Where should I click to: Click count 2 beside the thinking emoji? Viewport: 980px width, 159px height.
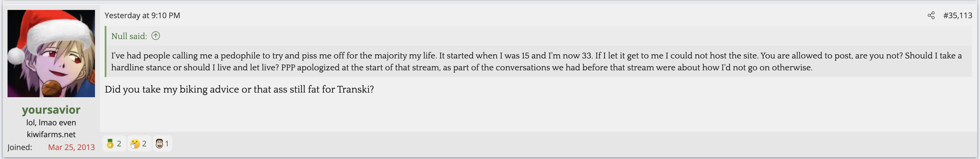pos(144,144)
